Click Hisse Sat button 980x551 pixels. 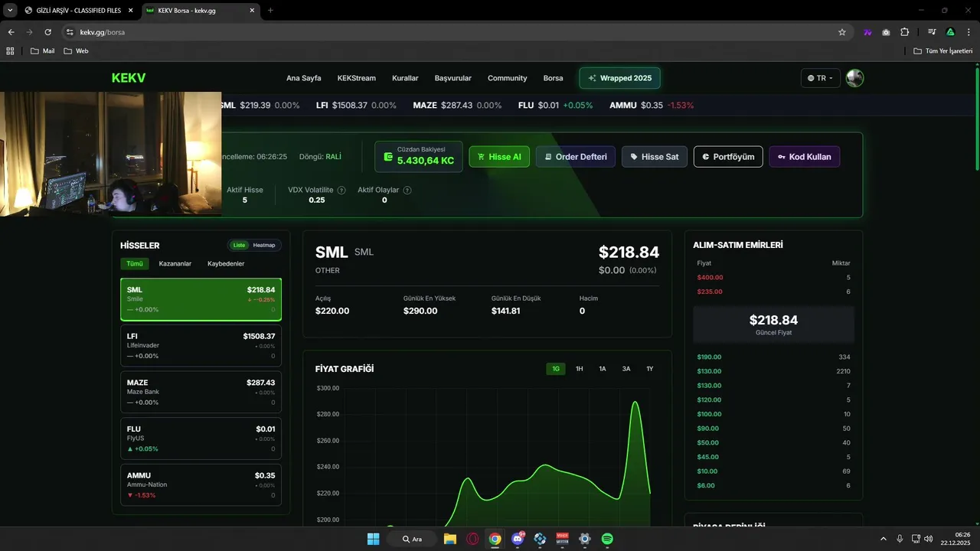pyautogui.click(x=655, y=157)
